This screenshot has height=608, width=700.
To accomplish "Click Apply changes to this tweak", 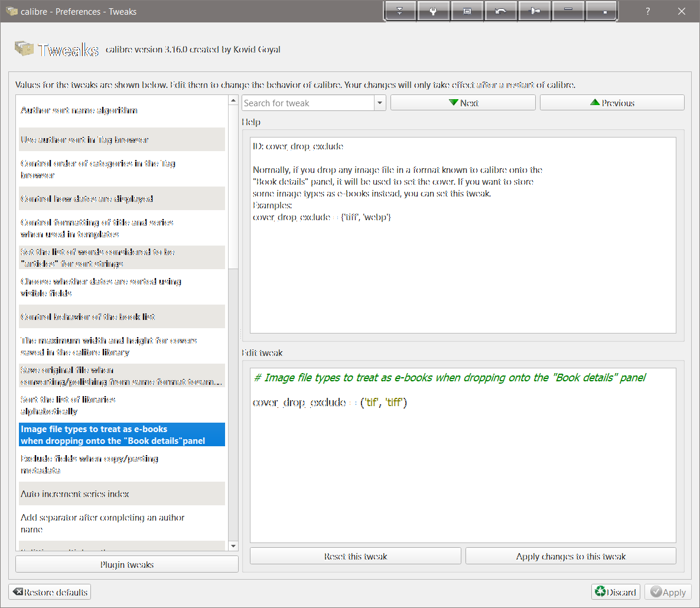I will pyautogui.click(x=571, y=556).
